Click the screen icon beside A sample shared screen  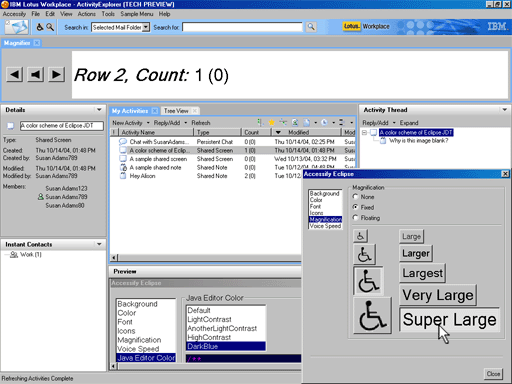tap(123, 159)
